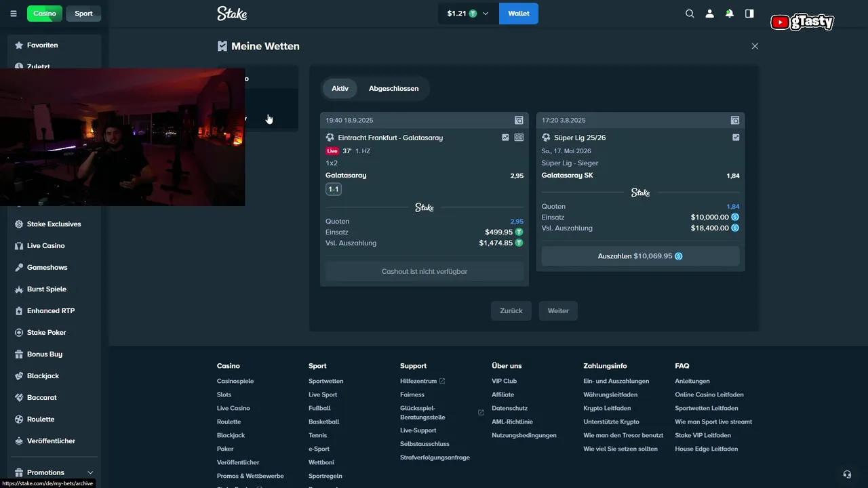Click the Live Casino sidebar icon

pos(18,245)
